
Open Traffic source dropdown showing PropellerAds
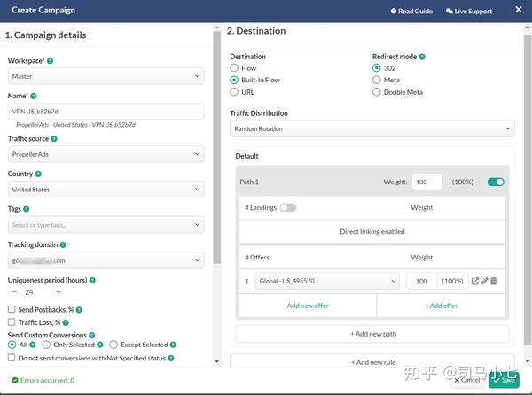point(106,154)
